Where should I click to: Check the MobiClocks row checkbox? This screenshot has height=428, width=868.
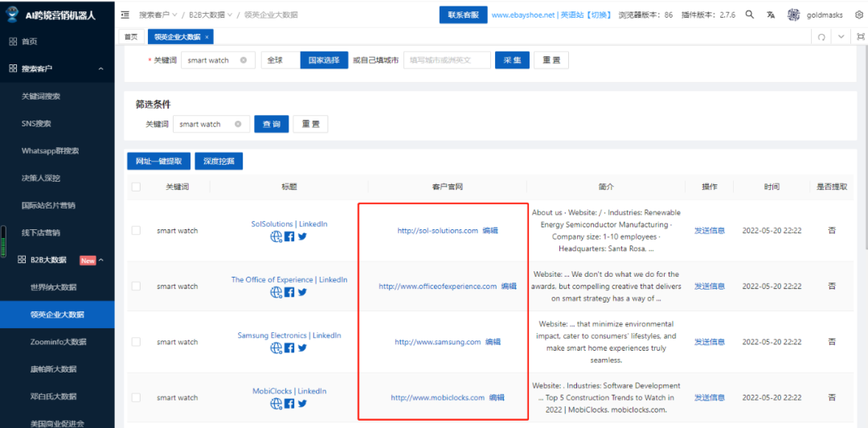point(136,397)
